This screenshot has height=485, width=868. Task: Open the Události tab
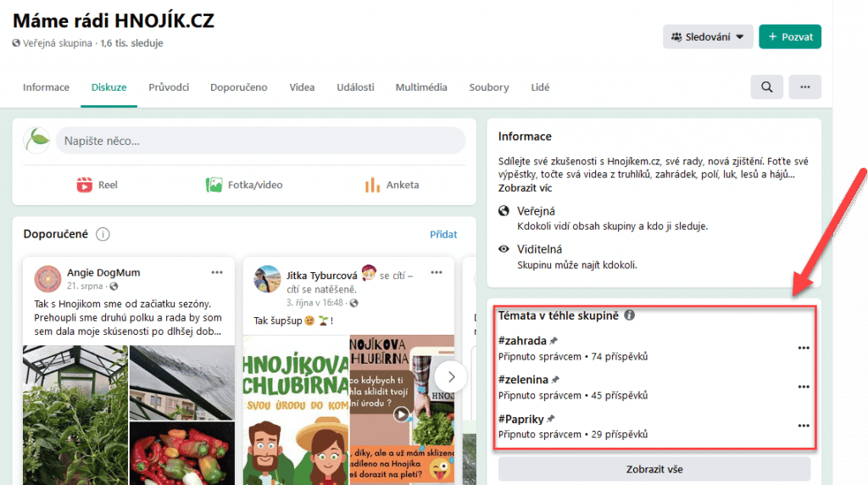(355, 87)
